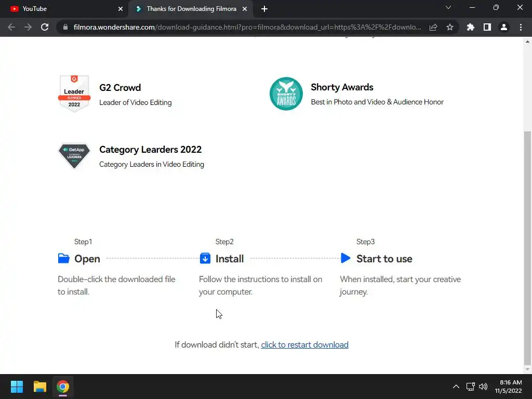Viewport: 532px width, 399px height.
Task: Reload the Filmora download page
Action: [45, 27]
